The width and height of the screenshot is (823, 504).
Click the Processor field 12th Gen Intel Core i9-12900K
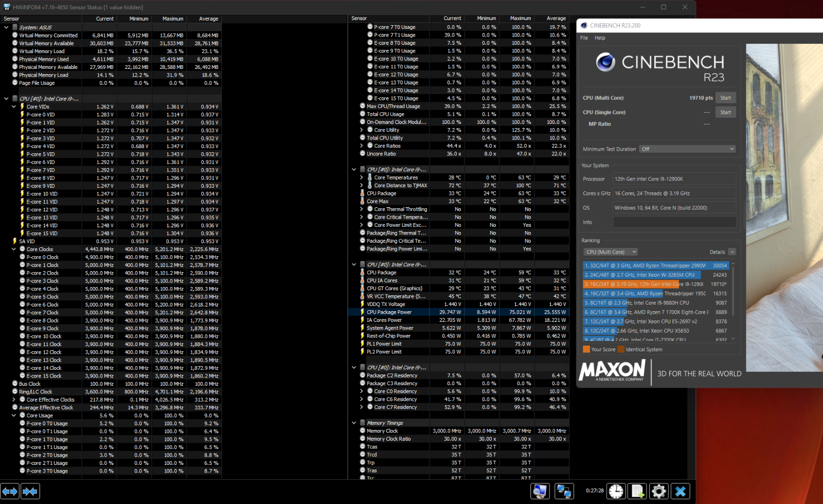tap(674, 179)
